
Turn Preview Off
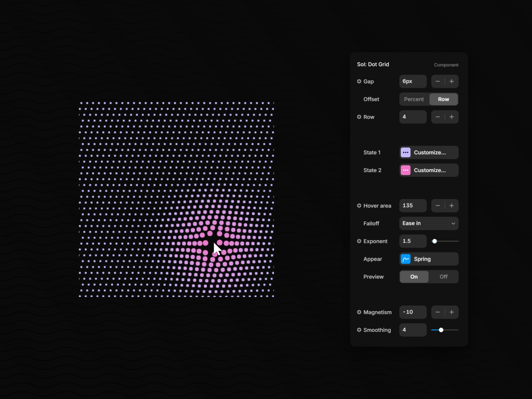click(444, 277)
